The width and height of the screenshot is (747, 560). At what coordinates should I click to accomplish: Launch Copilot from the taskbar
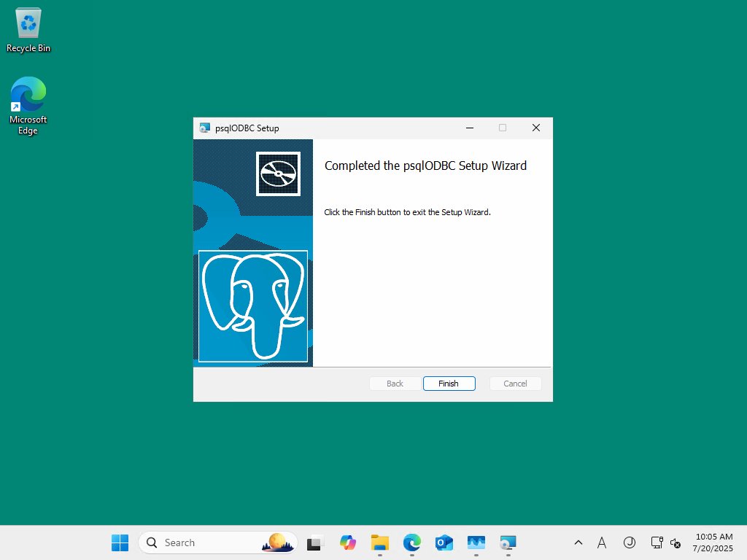tap(348, 542)
